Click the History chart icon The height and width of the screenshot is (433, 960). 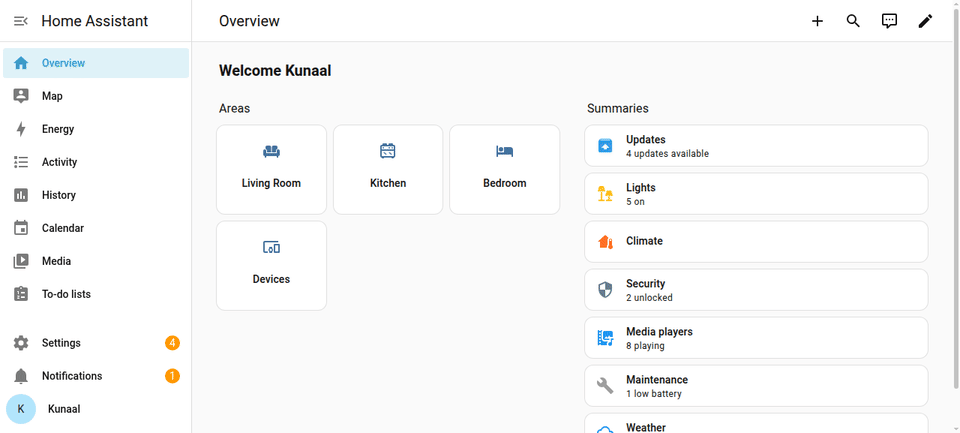point(21,195)
